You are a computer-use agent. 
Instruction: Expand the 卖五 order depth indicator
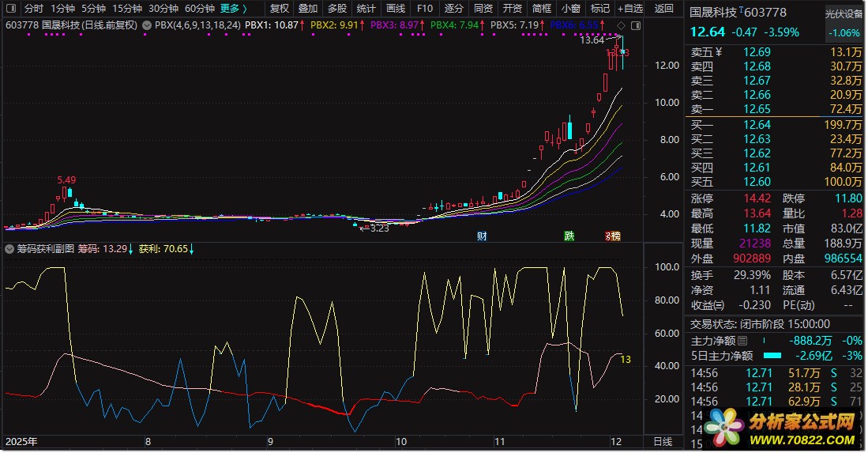click(x=720, y=52)
